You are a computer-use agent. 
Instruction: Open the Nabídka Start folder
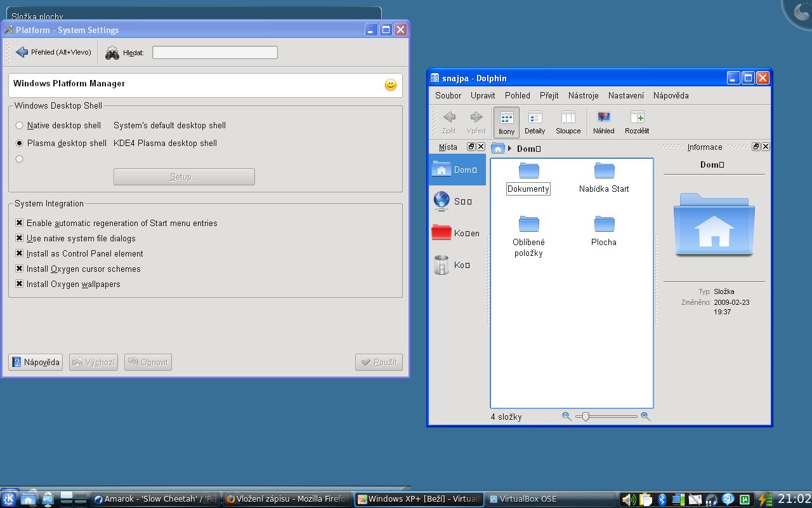(x=604, y=178)
